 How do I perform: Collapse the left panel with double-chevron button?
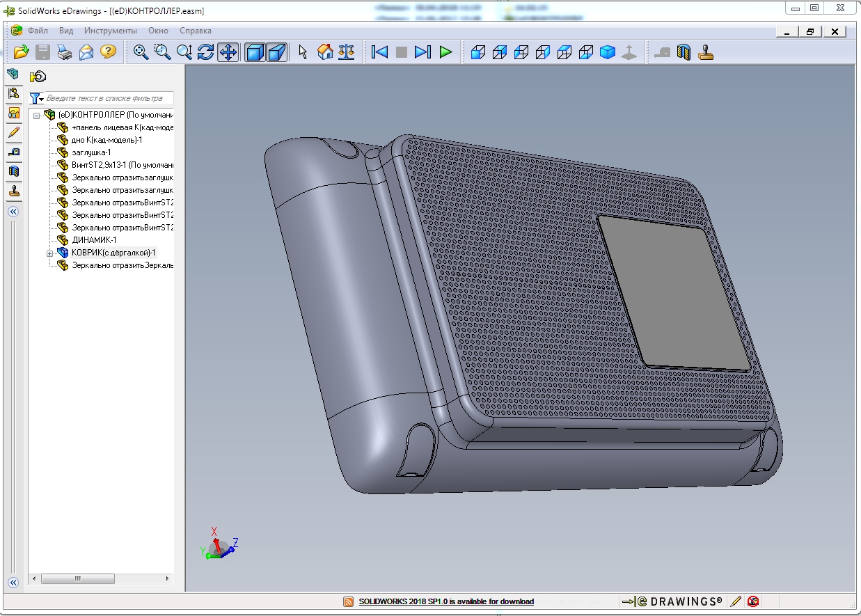coord(13,212)
